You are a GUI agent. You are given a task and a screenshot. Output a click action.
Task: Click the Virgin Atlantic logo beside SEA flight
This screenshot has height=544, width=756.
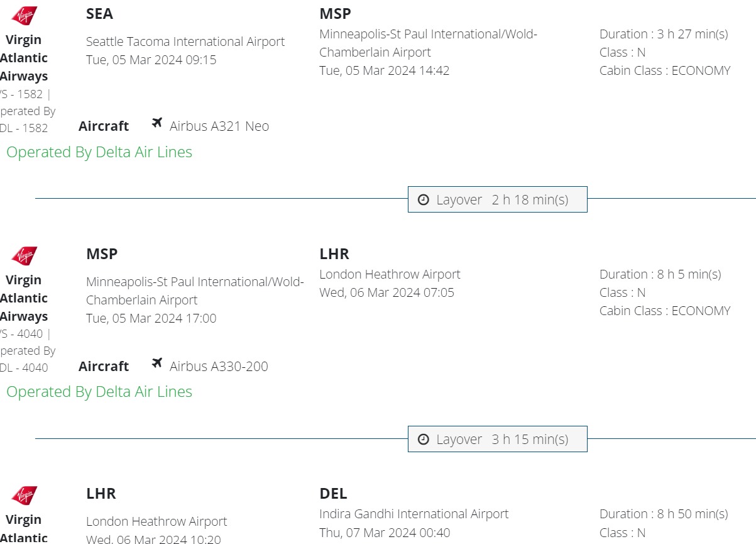(25, 16)
